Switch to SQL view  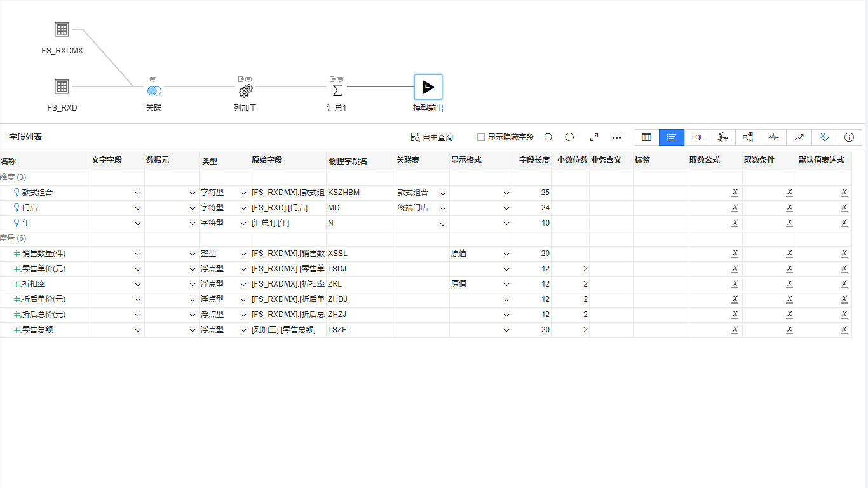point(697,137)
